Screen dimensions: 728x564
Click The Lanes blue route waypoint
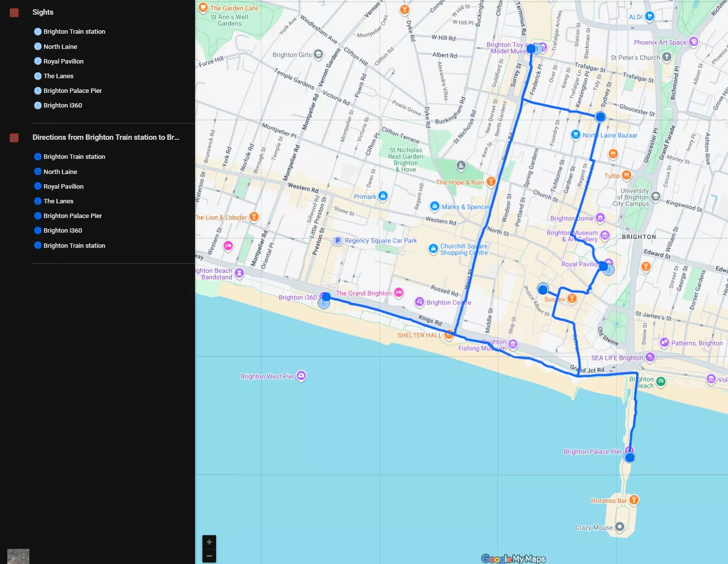(x=543, y=289)
